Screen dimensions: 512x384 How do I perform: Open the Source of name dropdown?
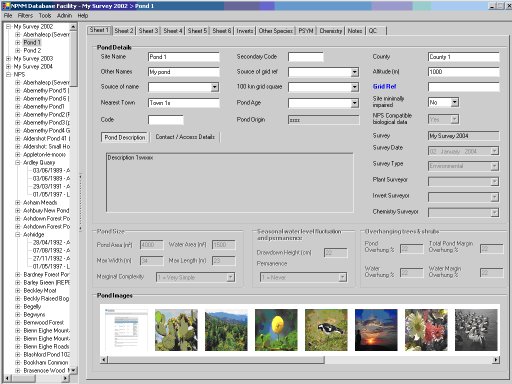tap(215, 87)
